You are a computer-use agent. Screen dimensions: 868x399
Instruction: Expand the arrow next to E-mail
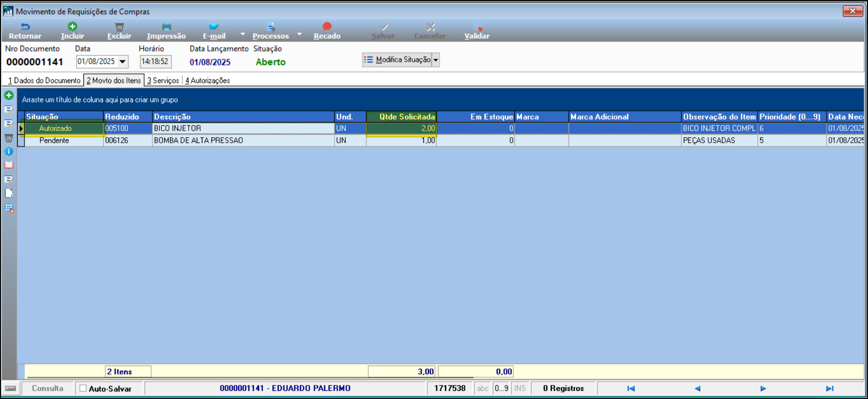(x=242, y=34)
